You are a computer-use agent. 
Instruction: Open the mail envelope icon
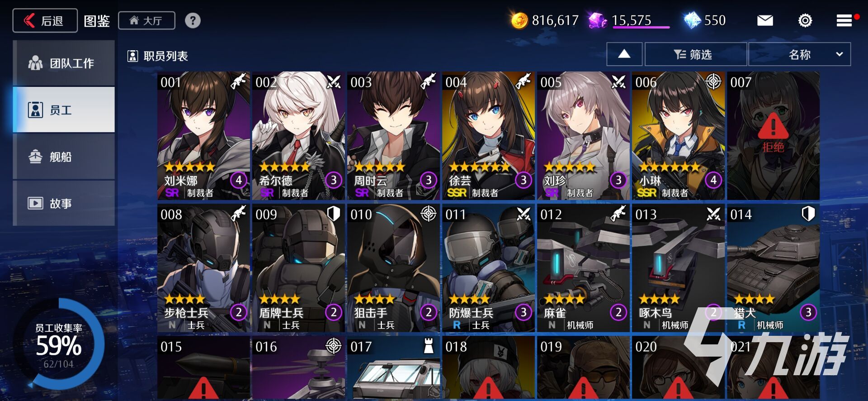(765, 20)
